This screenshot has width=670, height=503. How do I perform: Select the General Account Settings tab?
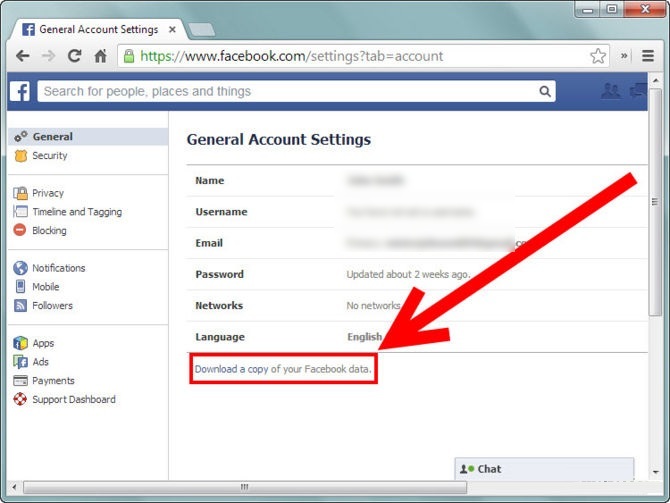pyautogui.click(x=99, y=29)
